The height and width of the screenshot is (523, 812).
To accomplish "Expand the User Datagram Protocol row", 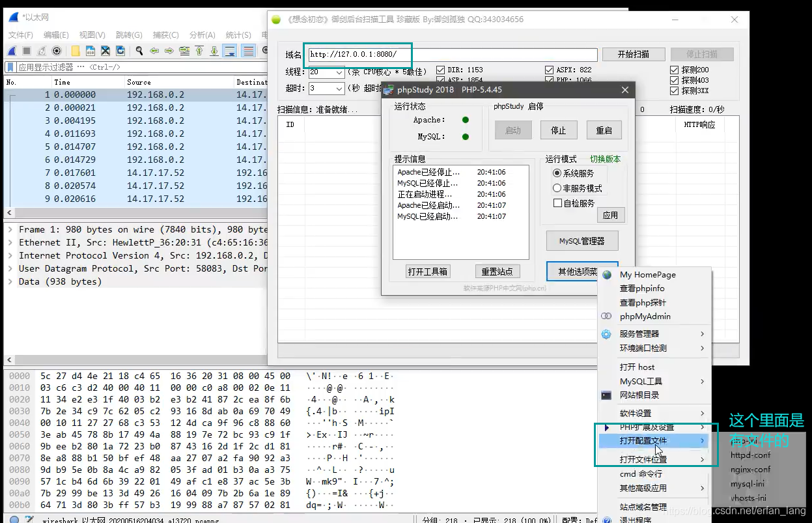I will [x=10, y=268].
